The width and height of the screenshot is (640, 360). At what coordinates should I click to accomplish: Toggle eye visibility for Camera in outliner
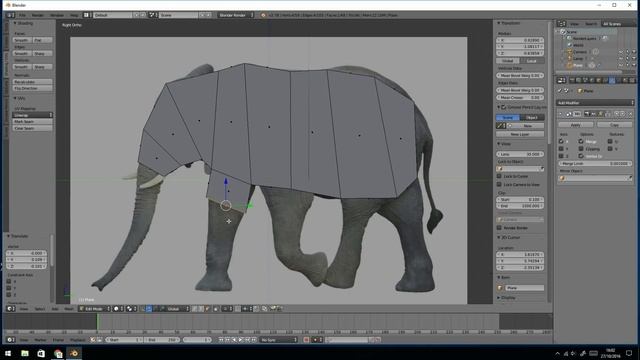click(620, 52)
